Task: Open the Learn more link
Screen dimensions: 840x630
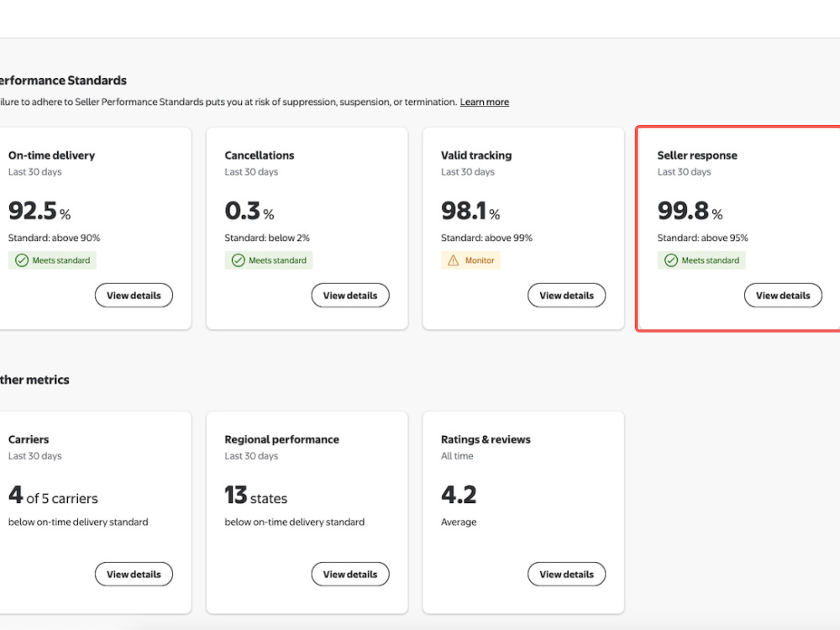Action: coord(485,102)
